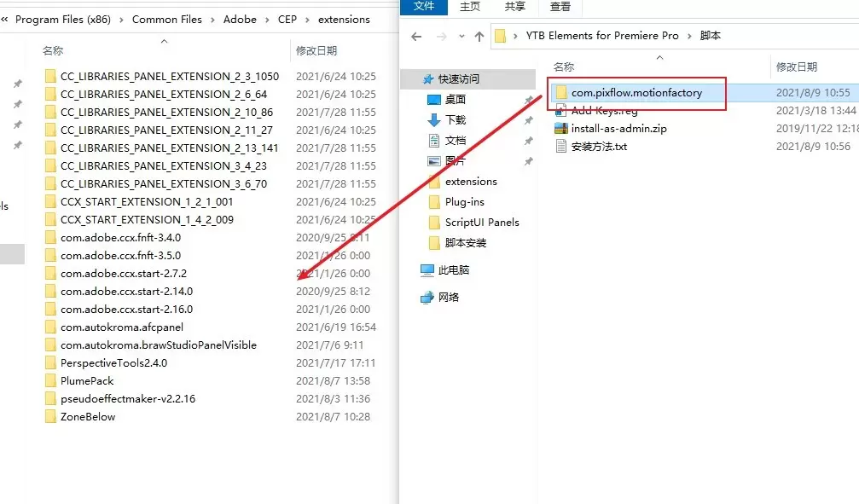859x504 pixels.
Task: Open the com.pixflow.motionfactory folder icon
Action: point(561,93)
